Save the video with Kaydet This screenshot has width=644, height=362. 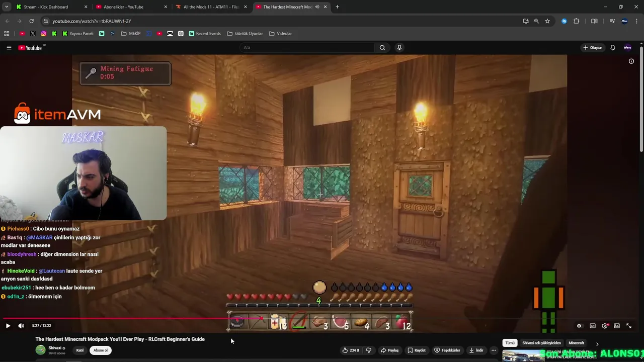pos(417,350)
